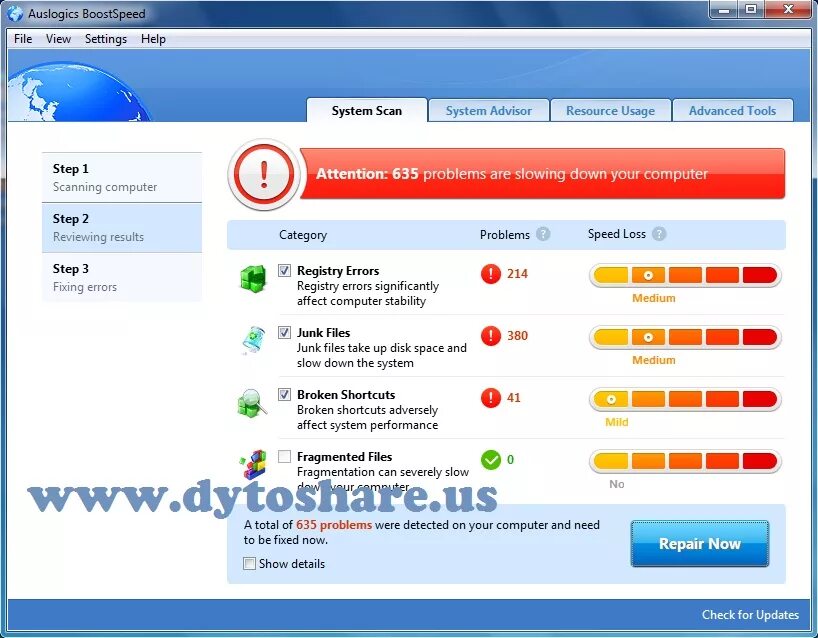Click the Check for Updates link
818x638 pixels.
pos(750,615)
